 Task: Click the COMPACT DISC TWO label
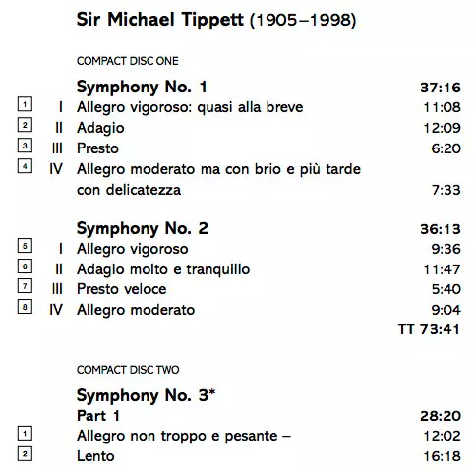(x=128, y=370)
